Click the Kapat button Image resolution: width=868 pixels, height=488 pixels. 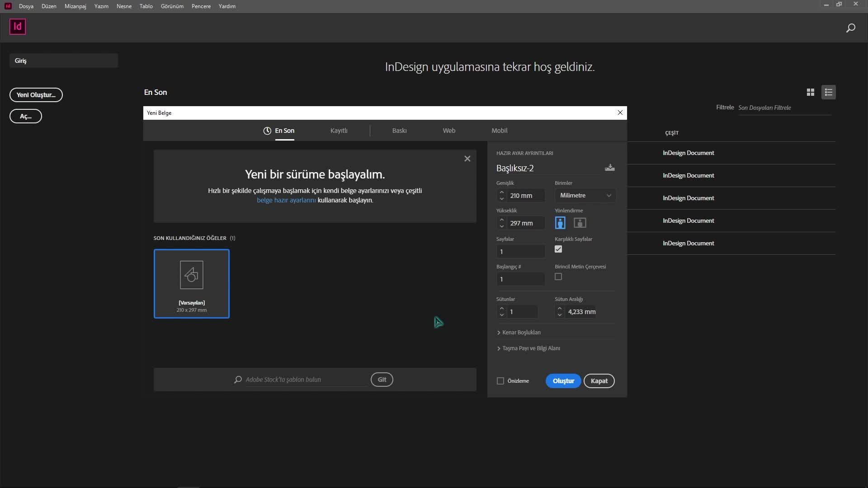pyautogui.click(x=599, y=381)
